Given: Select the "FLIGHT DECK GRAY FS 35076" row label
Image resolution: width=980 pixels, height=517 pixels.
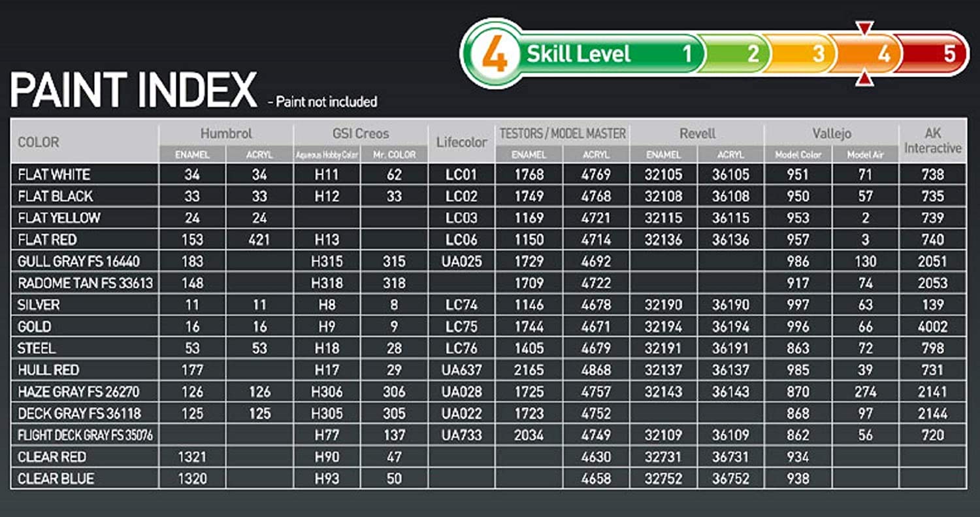Looking at the screenshot, I should (x=85, y=435).
